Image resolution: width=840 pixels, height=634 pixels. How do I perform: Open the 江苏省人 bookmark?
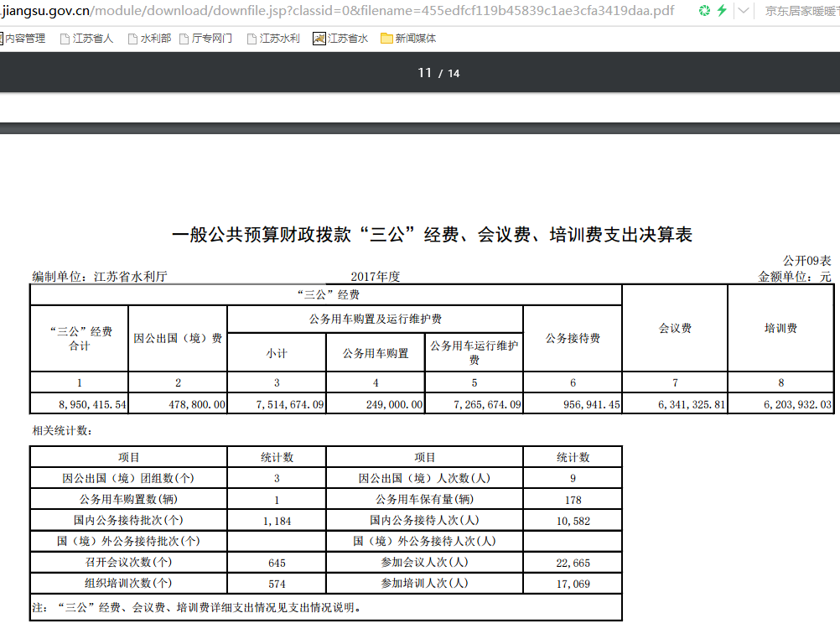click(86, 39)
